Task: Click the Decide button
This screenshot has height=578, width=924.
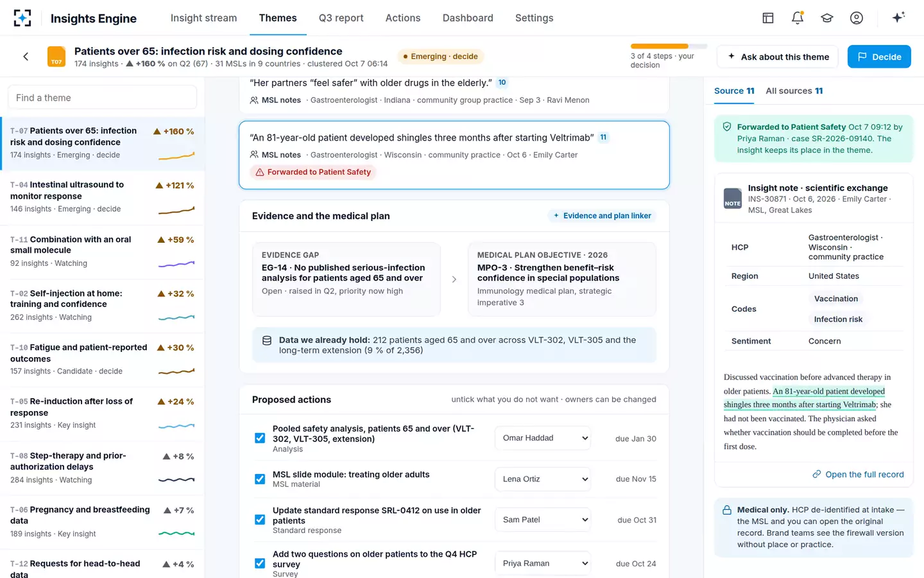Action: (x=879, y=57)
